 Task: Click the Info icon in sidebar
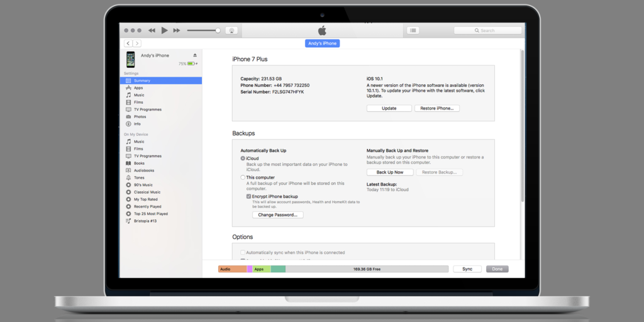tap(128, 124)
